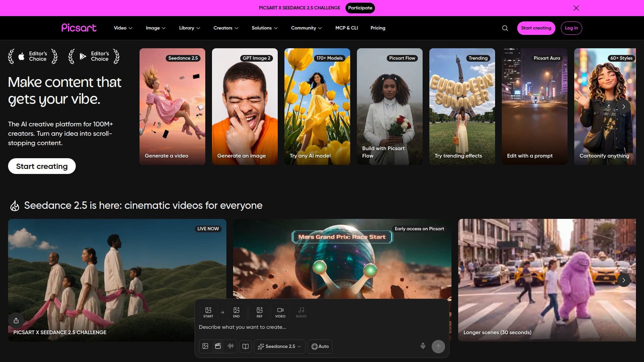Click the AUDIO input icon in the prompt box
Image resolution: width=644 pixels, height=362 pixels.
tap(301, 312)
